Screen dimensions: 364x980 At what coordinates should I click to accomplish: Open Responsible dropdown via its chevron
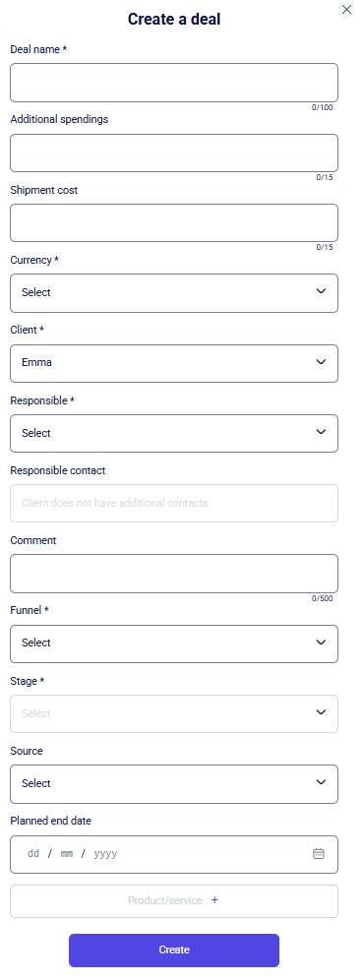pos(321,432)
